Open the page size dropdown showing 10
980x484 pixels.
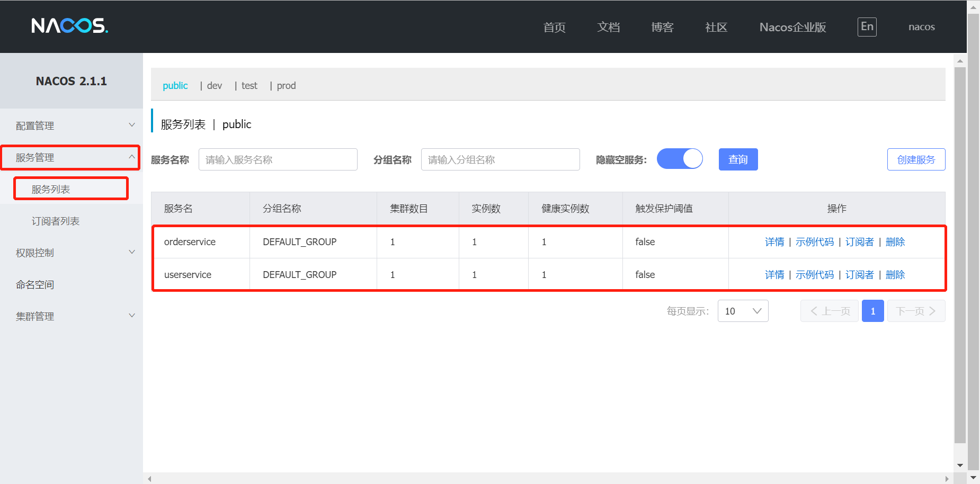point(743,311)
